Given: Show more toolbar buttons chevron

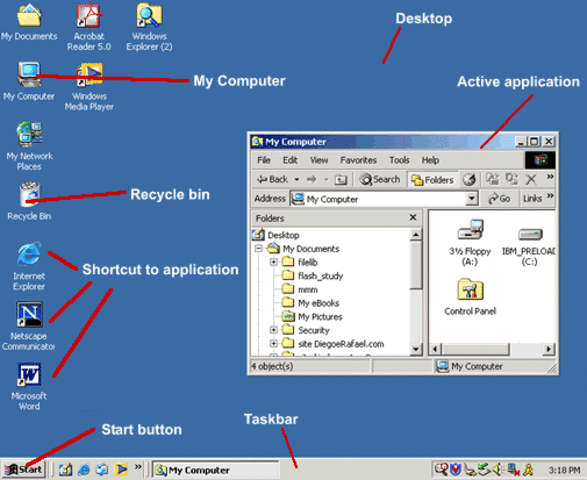Looking at the screenshot, I should (550, 176).
